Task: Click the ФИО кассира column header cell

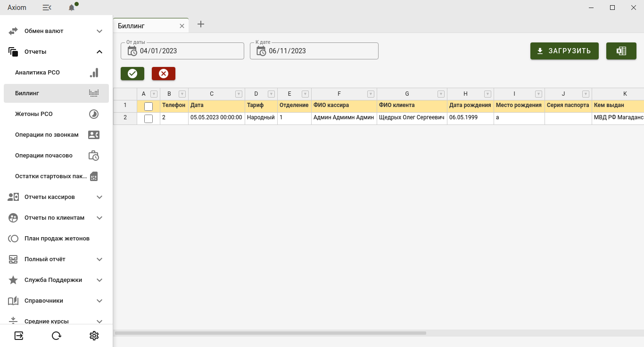Action: pyautogui.click(x=344, y=106)
